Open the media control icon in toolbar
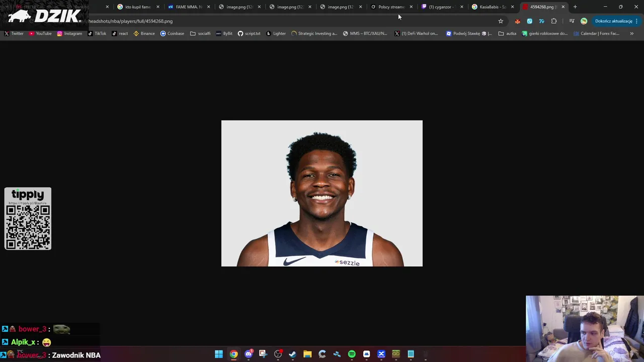Image resolution: width=644 pixels, height=362 pixels. pos(572,21)
